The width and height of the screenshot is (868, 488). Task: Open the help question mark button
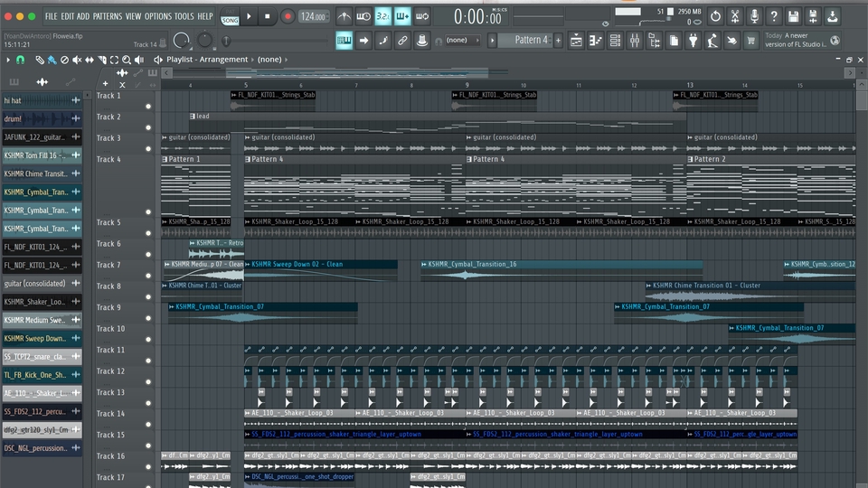pyautogui.click(x=774, y=16)
